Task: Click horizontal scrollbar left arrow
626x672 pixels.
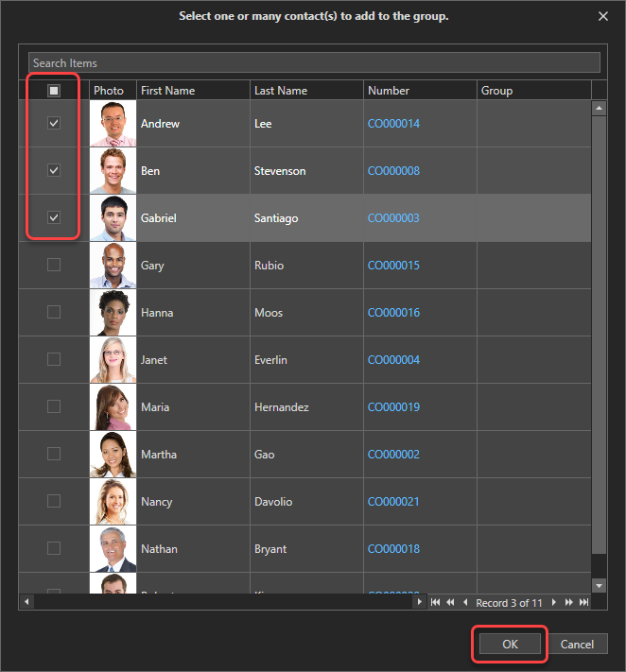Action: [26, 602]
